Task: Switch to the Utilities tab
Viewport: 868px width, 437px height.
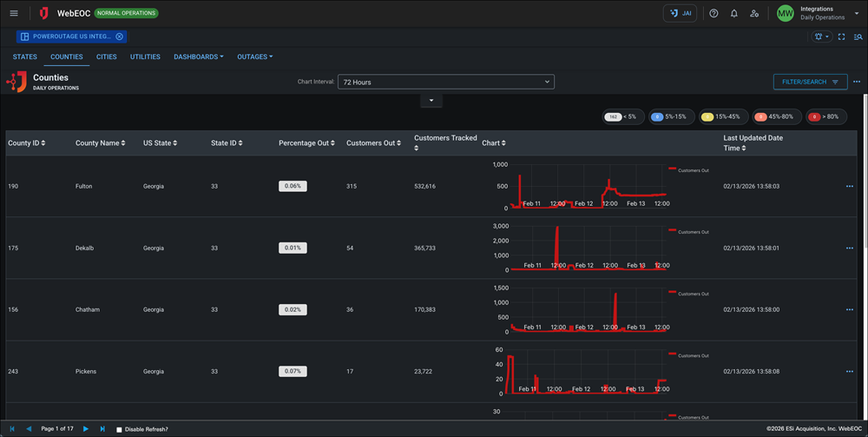Action: [x=145, y=57]
